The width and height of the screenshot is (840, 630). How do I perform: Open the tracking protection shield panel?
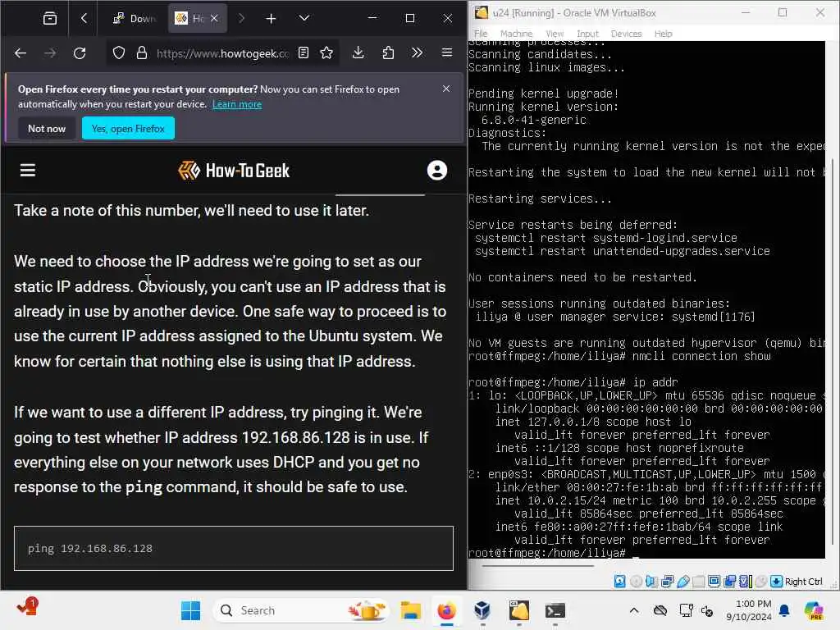(x=118, y=53)
